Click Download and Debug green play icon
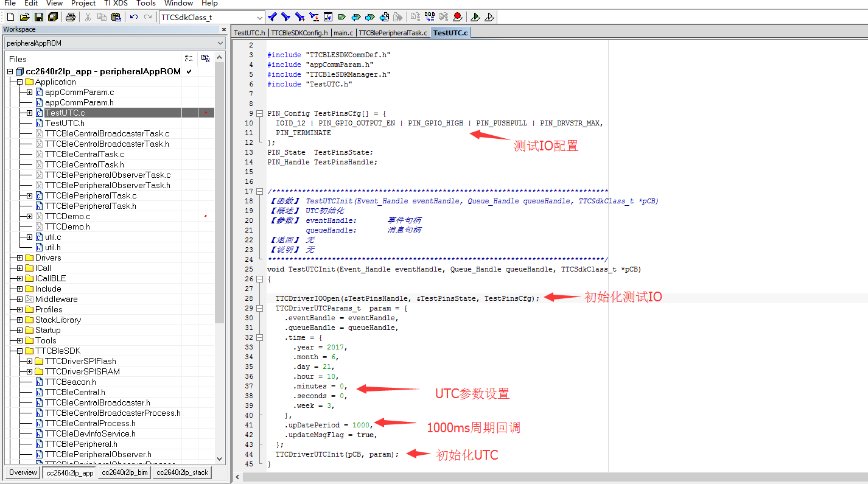The height and width of the screenshot is (484, 868). (x=475, y=17)
